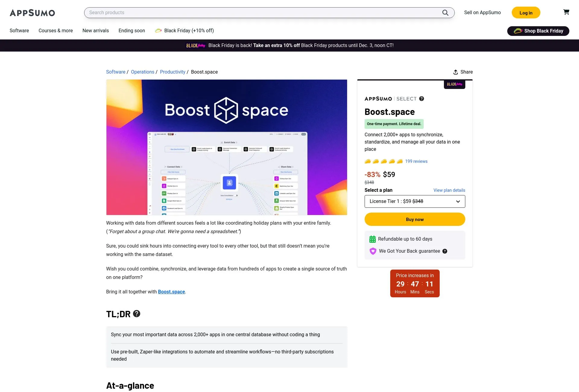
Task: Click the green refund calendar icon
Action: [x=373, y=239]
